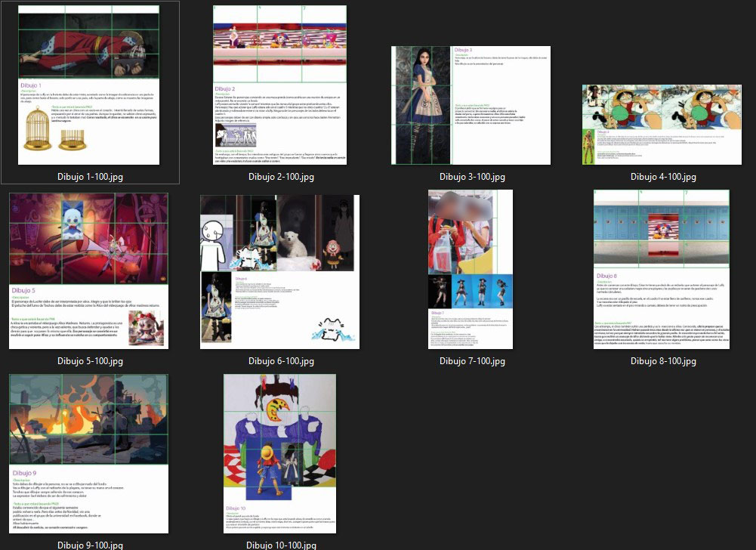This screenshot has height=550, width=756.
Task: Select the Dibujo 9-100.jpg thumbnail image
Action: (x=89, y=453)
